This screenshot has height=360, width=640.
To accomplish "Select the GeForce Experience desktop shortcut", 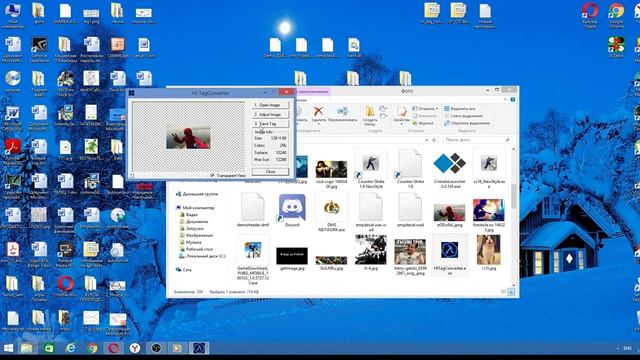I will tap(39, 50).
